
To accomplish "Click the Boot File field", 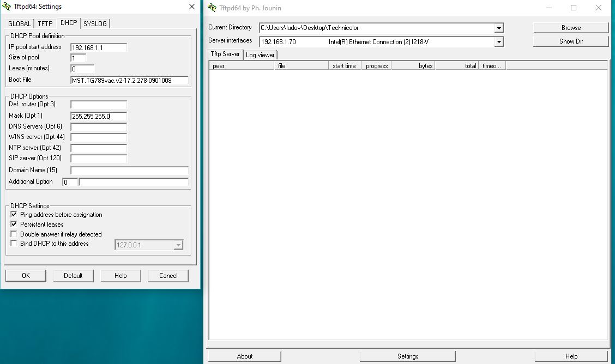I will pos(129,80).
